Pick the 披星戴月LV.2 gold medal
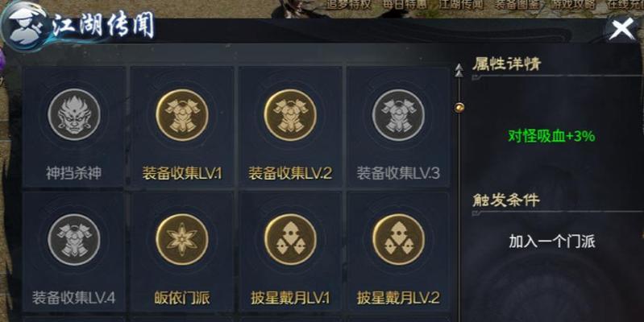 coord(398,240)
